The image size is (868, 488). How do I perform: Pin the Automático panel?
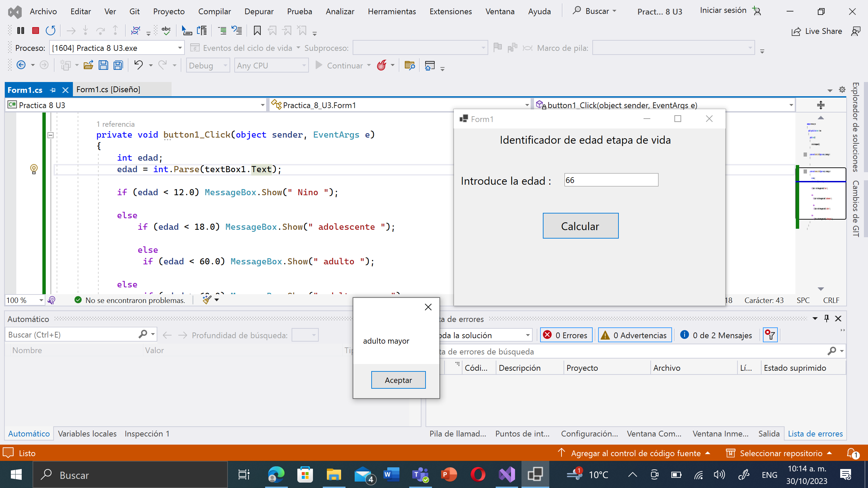pos(826,319)
